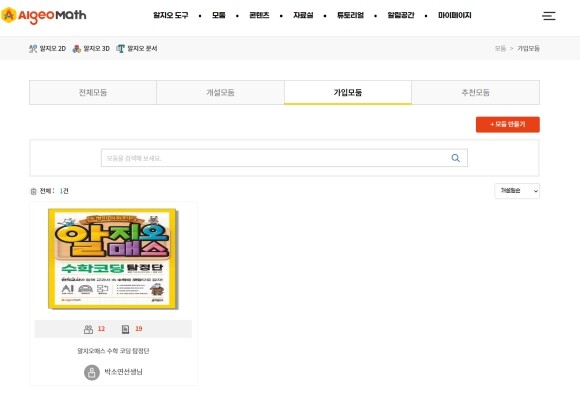Image resolution: width=580 pixels, height=394 pixels.
Task: Click 가입모둠 breadcrumb text
Action: (x=528, y=48)
